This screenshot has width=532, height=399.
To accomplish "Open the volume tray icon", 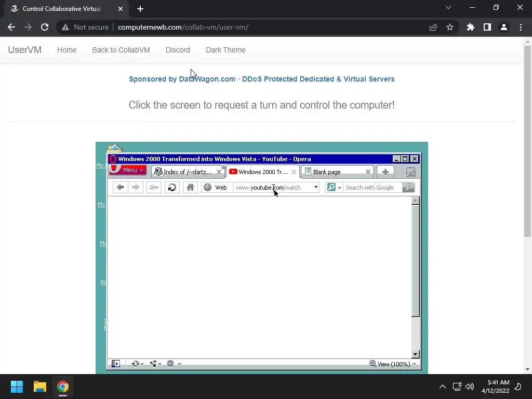I will coord(470,387).
